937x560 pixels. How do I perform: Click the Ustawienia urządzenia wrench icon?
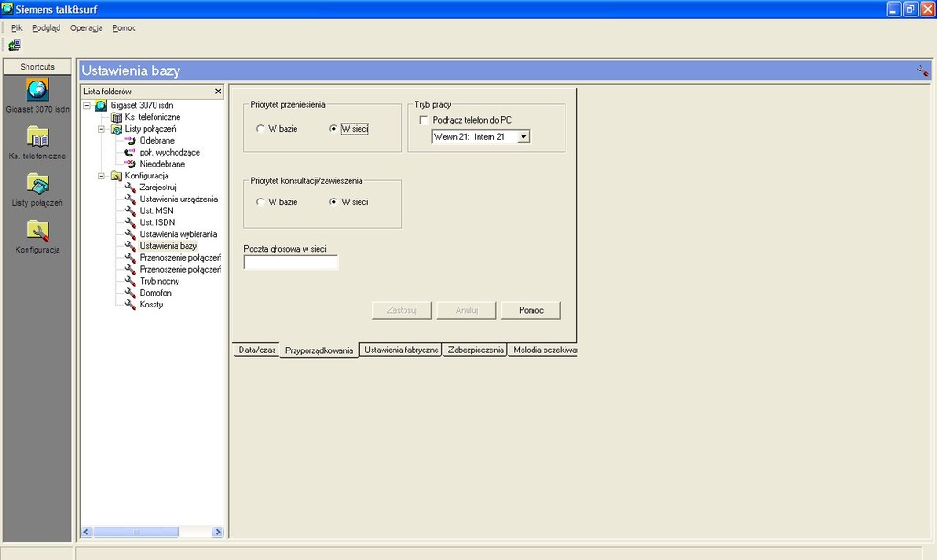coord(130,199)
